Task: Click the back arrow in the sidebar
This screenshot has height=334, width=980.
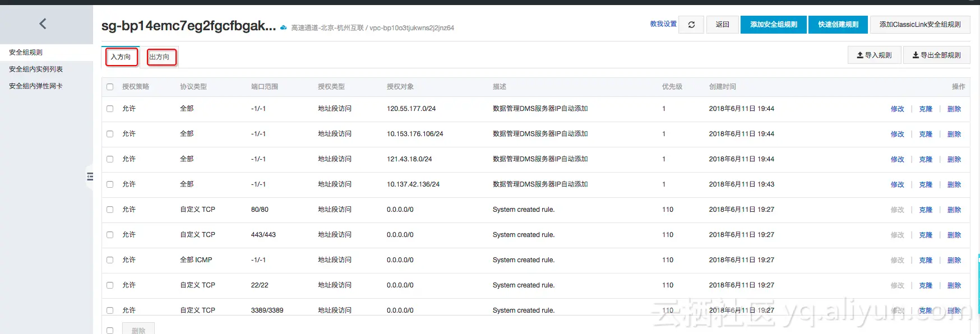Action: (x=43, y=24)
